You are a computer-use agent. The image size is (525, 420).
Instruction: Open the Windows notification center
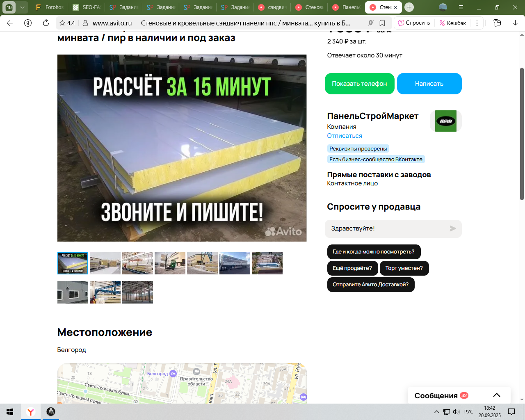[511, 412]
